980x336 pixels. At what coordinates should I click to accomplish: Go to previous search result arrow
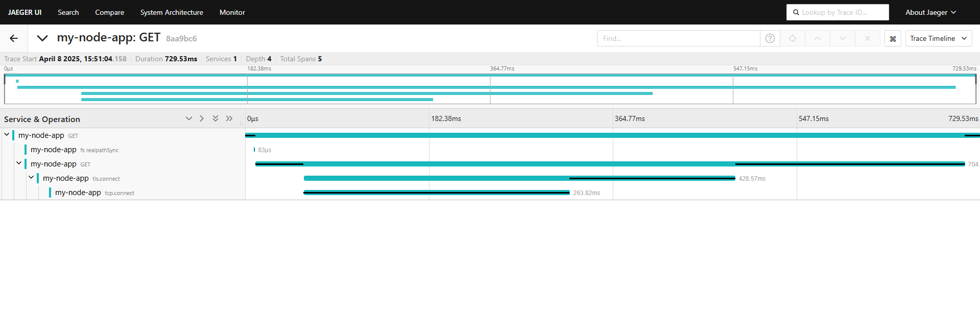(x=818, y=38)
